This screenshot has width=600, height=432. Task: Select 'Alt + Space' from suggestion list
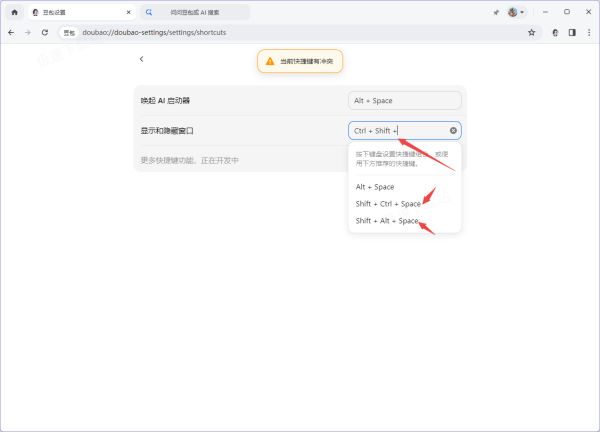pyautogui.click(x=375, y=187)
